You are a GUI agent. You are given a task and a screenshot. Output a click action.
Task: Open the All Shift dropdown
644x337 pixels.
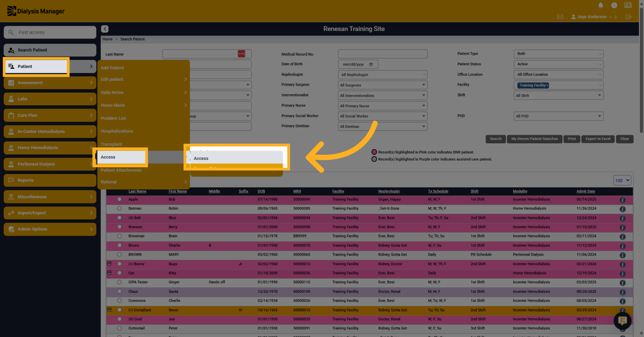(558, 95)
